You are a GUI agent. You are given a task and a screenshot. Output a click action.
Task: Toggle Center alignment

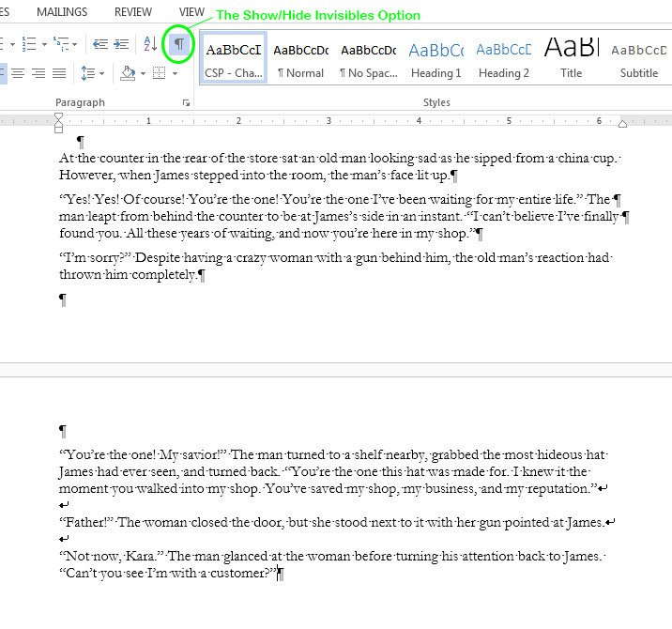pyautogui.click(x=18, y=73)
